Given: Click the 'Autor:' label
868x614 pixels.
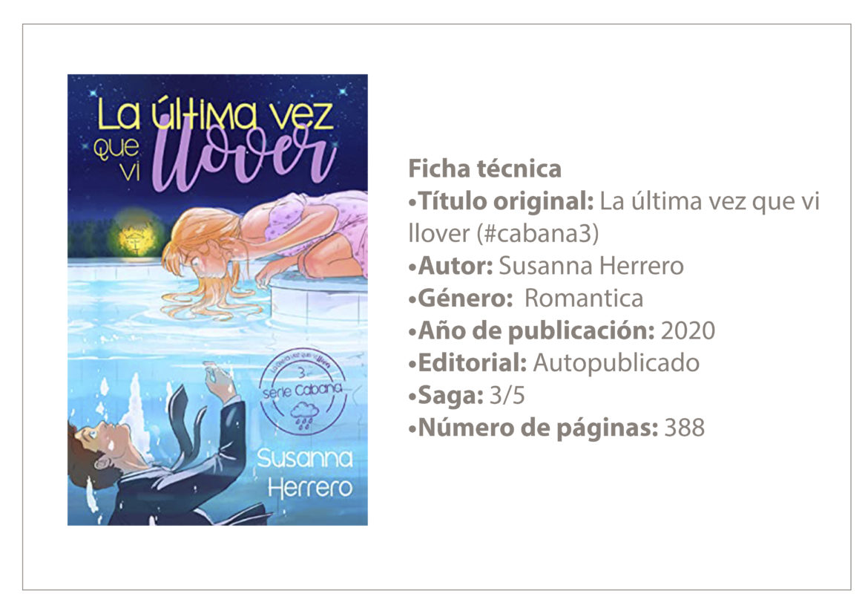Looking at the screenshot, I should [451, 266].
